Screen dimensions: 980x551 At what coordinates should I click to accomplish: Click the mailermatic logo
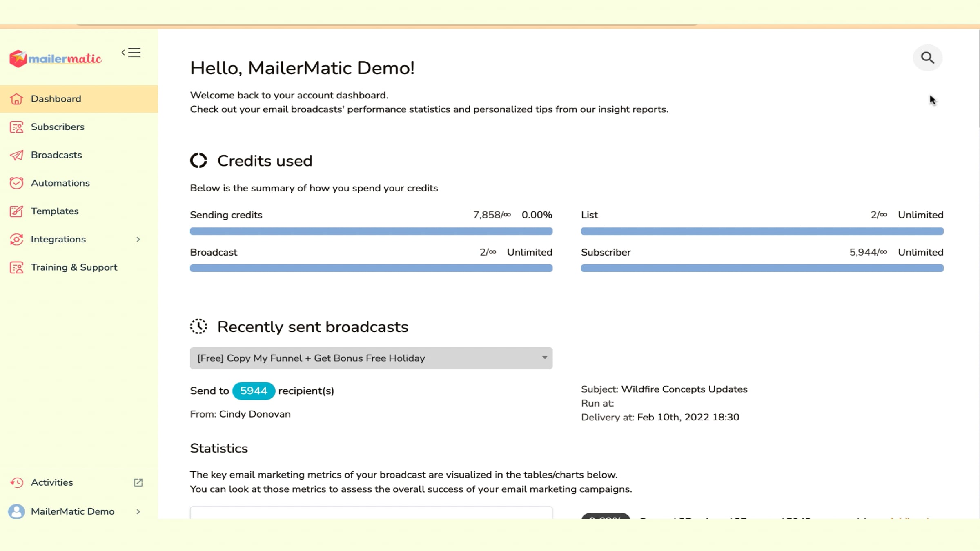point(56,59)
